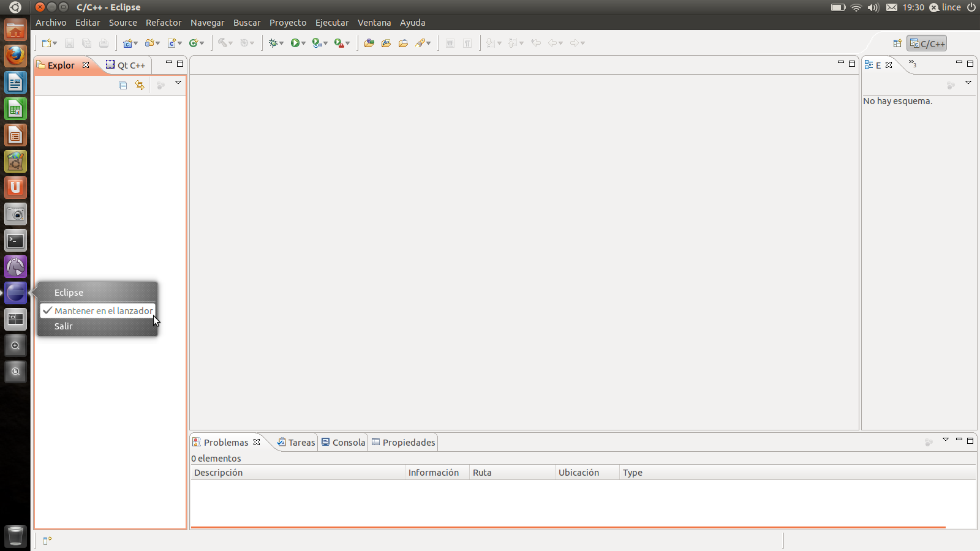This screenshot has height=551, width=980.
Task: Open the Ejecutar menu
Action: tap(332, 23)
